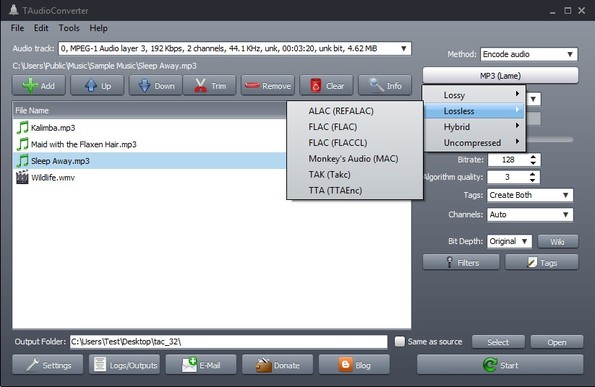
Task: Click the Select output folder button
Action: pyautogui.click(x=498, y=342)
